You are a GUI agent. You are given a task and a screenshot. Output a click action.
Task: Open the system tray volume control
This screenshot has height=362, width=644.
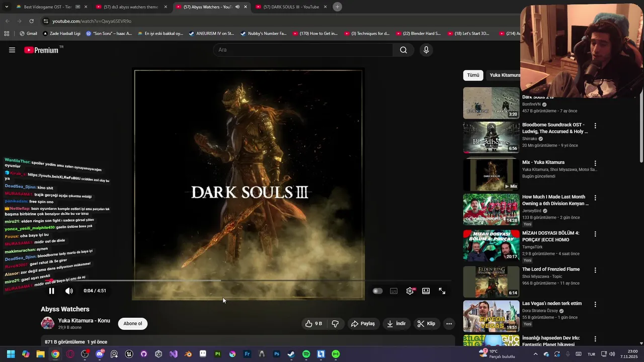coord(612,354)
